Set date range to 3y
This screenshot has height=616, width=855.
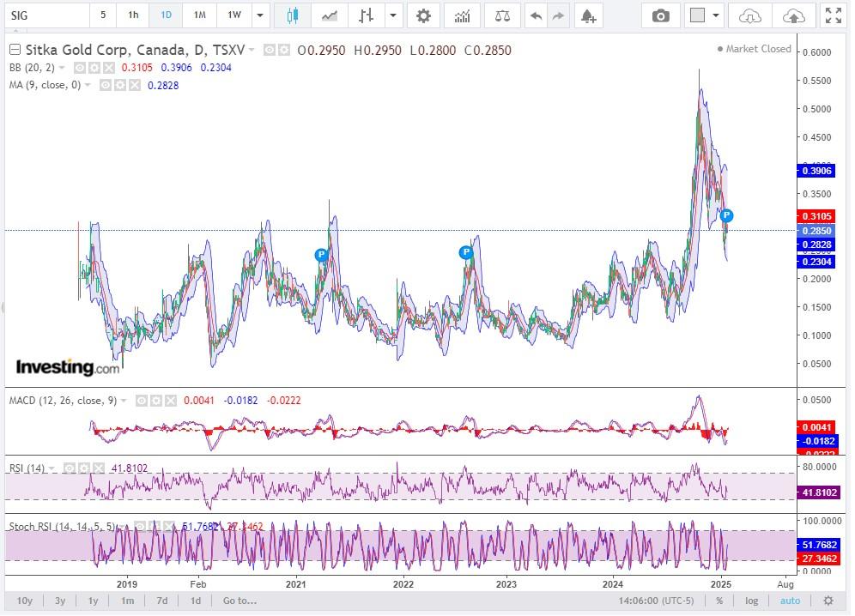point(60,601)
